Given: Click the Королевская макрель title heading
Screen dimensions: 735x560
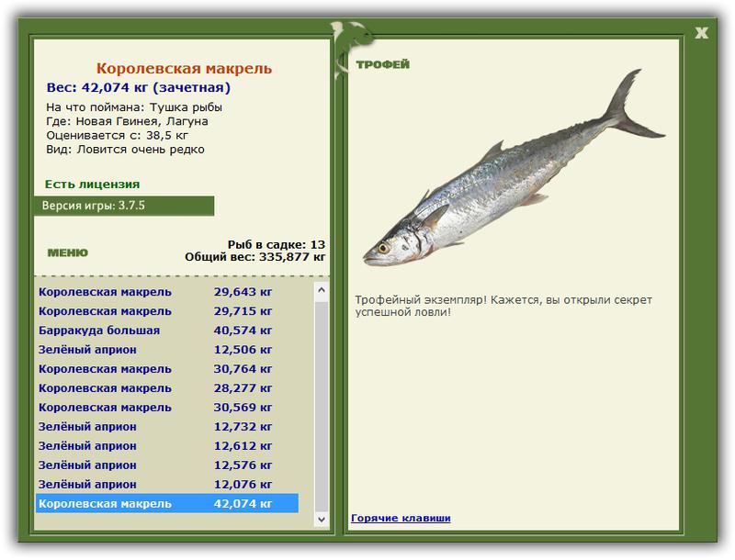Looking at the screenshot, I should [184, 68].
